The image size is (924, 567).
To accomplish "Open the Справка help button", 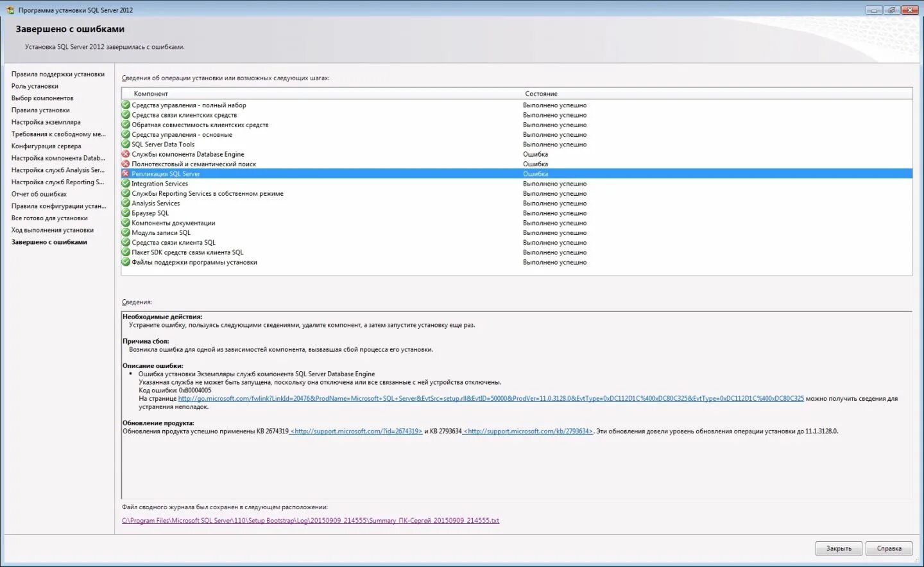I will coord(889,548).
